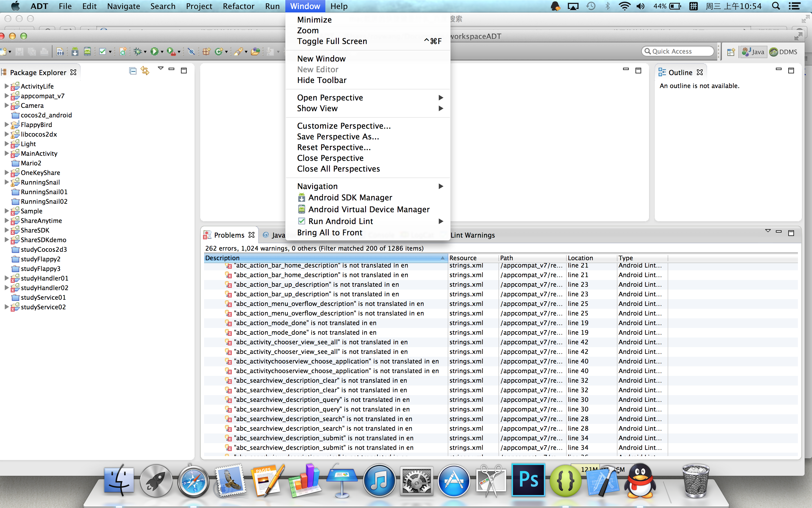Click the New Java Class toolbar icon

(x=219, y=51)
